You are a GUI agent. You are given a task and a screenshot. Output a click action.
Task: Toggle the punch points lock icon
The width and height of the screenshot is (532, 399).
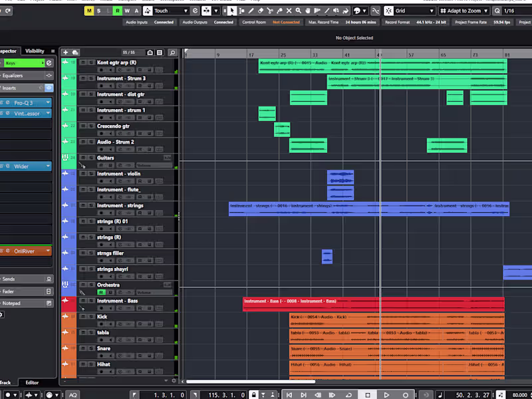253,395
